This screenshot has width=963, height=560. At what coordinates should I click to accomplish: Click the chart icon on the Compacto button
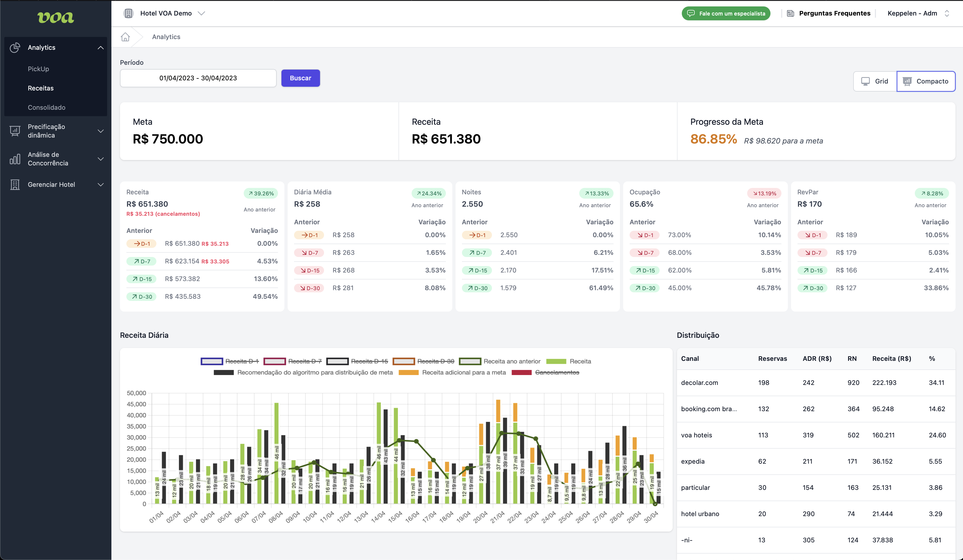[x=907, y=81]
